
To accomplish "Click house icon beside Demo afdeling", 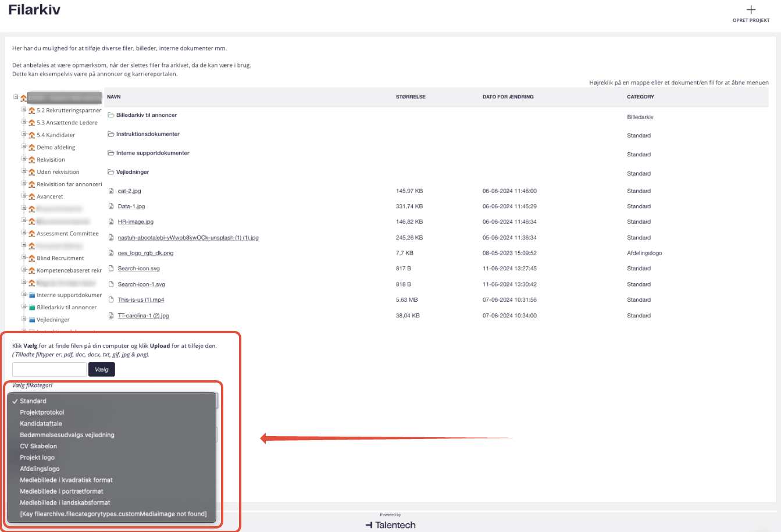I will (32, 148).
